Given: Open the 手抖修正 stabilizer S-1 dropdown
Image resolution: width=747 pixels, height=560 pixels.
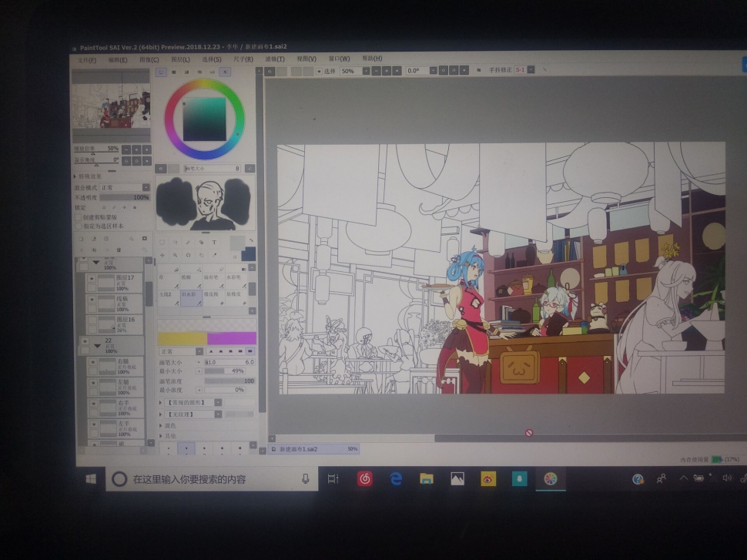Looking at the screenshot, I should click(x=531, y=69).
